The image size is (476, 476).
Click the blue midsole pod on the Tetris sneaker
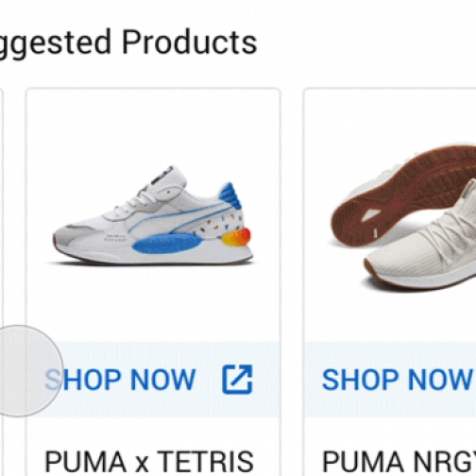[167, 244]
